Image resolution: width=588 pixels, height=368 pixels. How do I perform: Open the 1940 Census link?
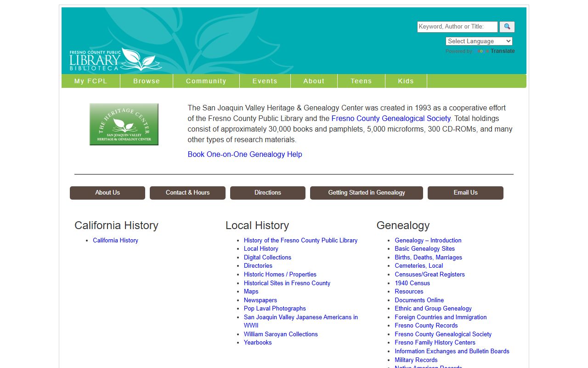(x=413, y=283)
